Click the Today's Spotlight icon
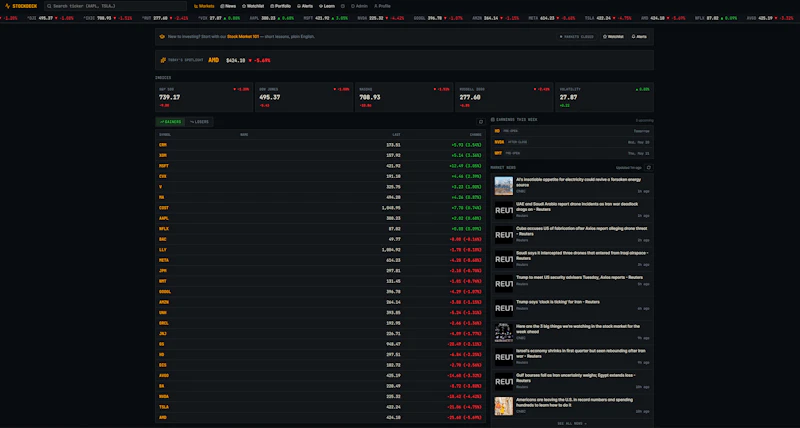 tap(163, 60)
